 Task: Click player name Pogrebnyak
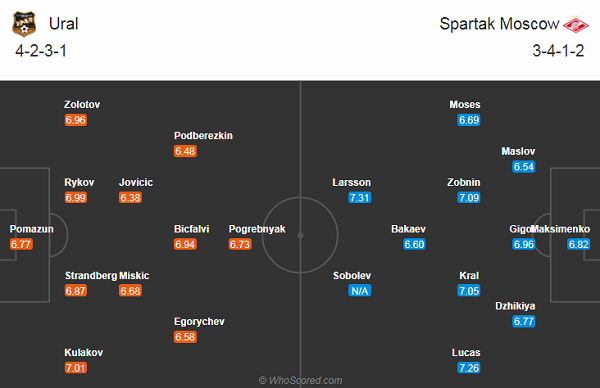click(257, 229)
